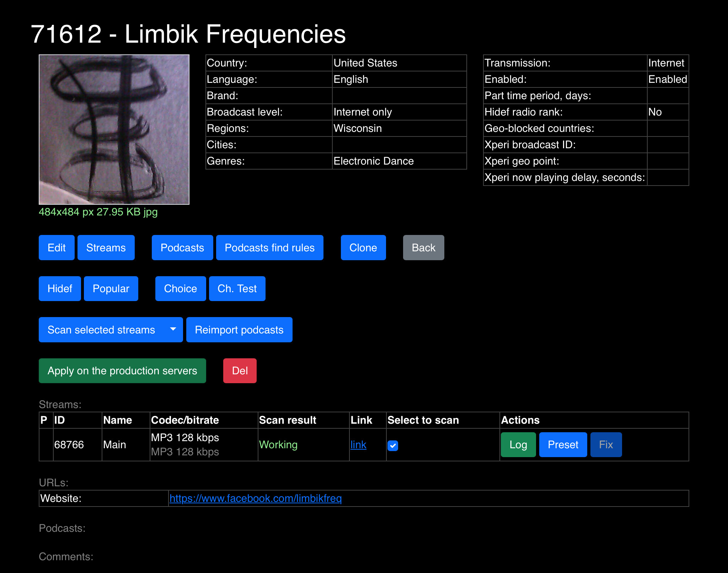Clone this station

[363, 247]
